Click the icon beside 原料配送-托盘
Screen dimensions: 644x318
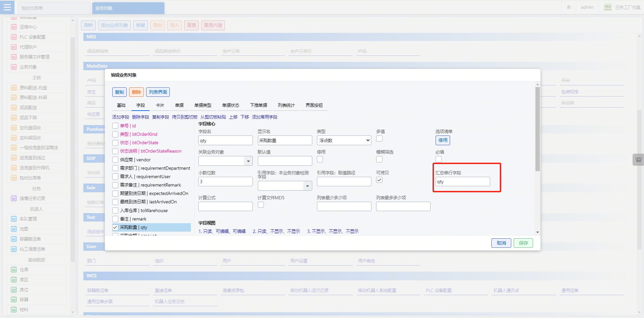[x=14, y=88]
